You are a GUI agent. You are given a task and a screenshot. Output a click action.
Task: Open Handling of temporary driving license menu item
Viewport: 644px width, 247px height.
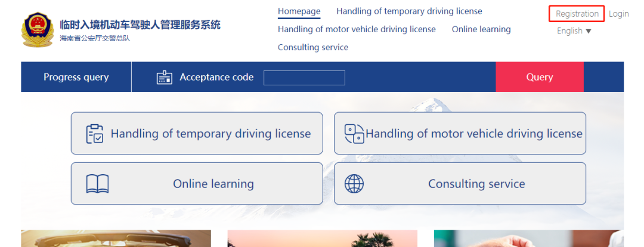point(409,11)
